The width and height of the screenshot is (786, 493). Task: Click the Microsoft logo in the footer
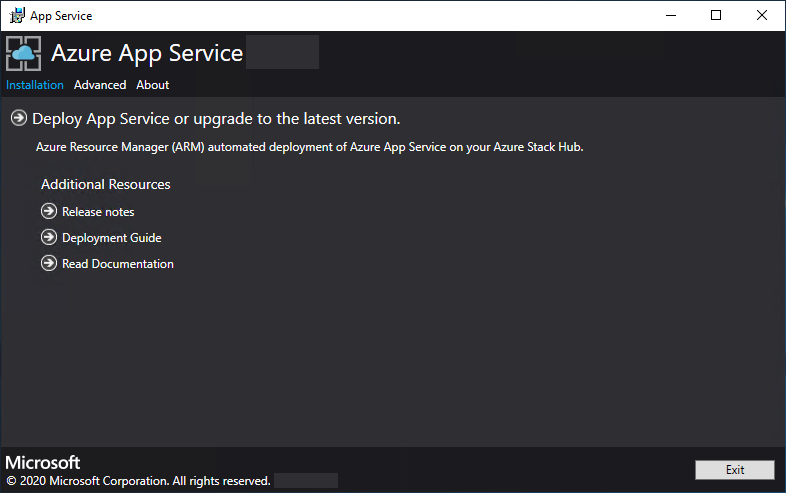point(43,463)
